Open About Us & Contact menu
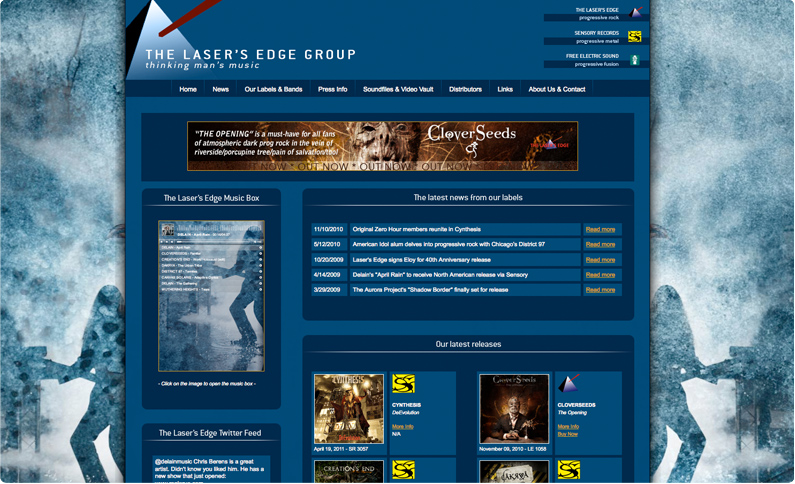Image resolution: width=795 pixels, height=484 pixels. tap(557, 89)
